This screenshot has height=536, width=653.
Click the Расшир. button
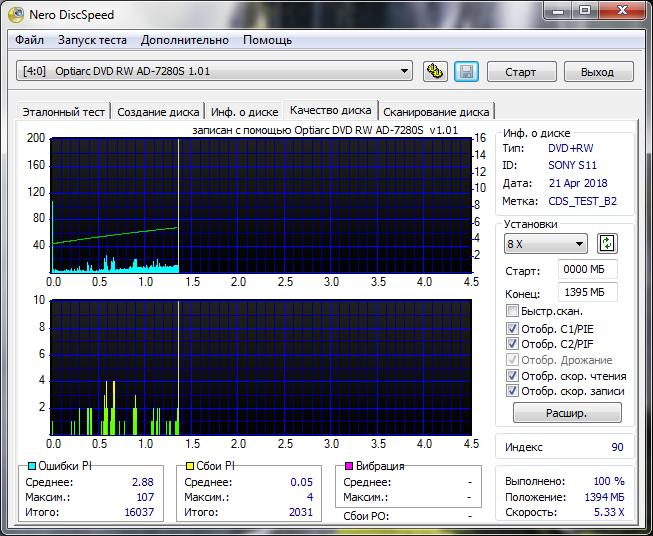[566, 412]
